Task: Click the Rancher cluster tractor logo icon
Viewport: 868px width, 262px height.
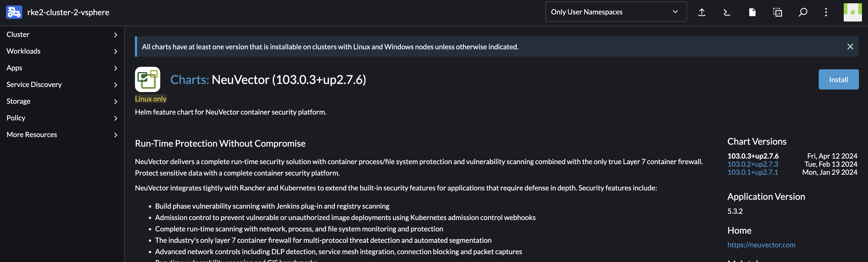Action: pyautogui.click(x=14, y=12)
